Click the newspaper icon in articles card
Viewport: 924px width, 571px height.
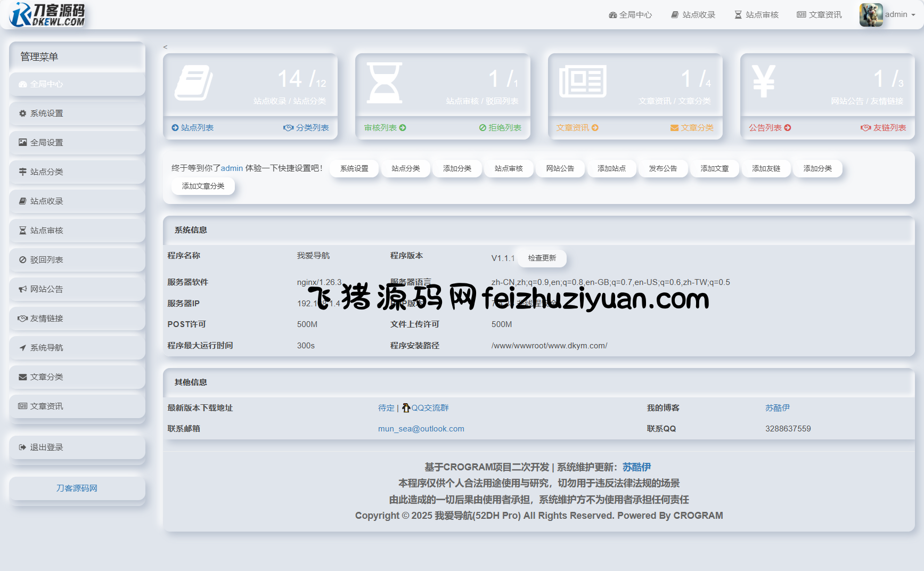click(583, 81)
